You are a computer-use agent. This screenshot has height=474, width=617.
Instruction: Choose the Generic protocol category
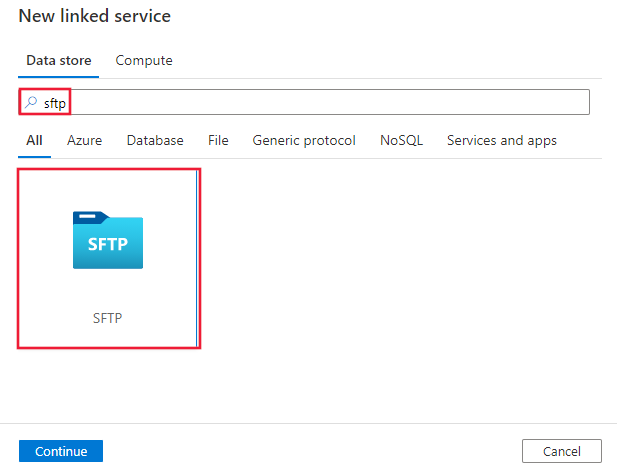pos(304,140)
